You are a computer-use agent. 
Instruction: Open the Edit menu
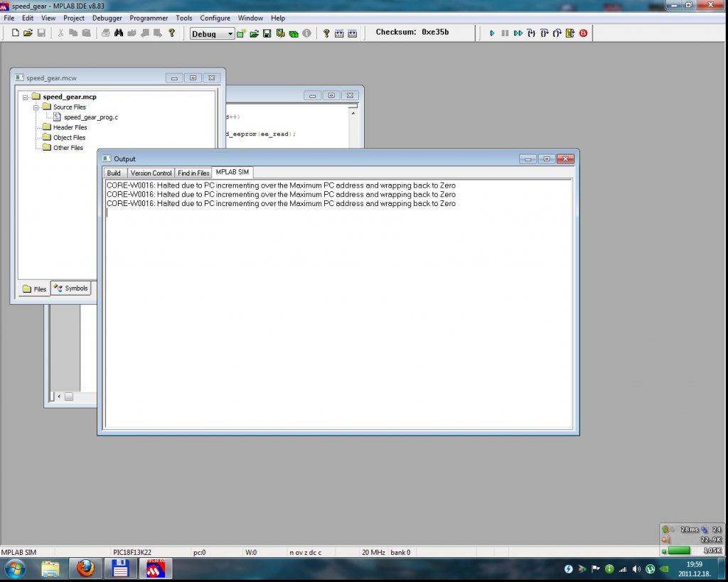click(x=28, y=18)
